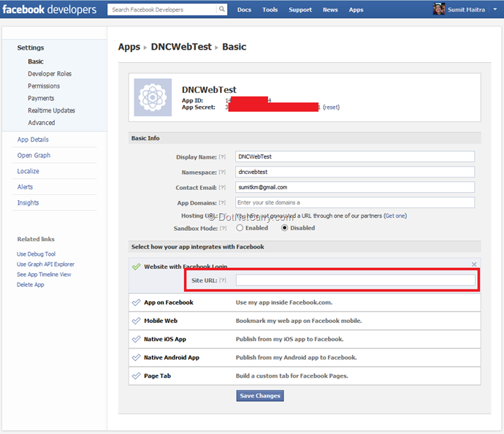This screenshot has width=504, height=434.
Task: Open Realtime Updates settings
Action: point(51,110)
